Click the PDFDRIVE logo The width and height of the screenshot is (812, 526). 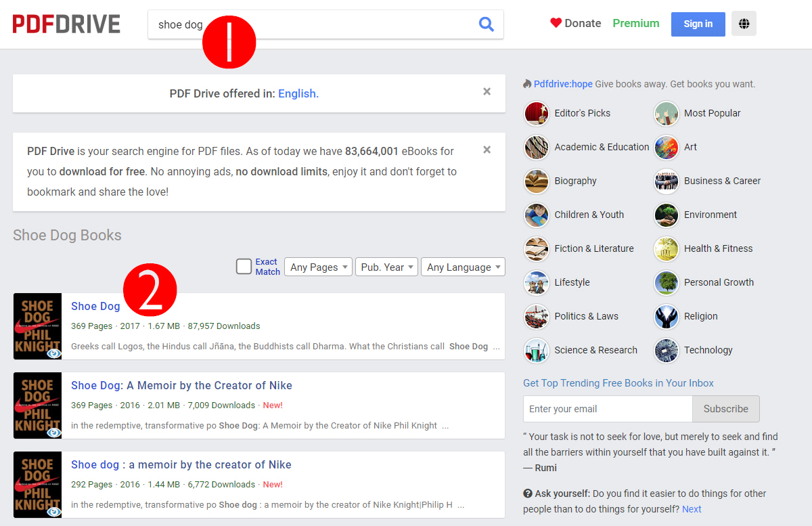(x=66, y=24)
